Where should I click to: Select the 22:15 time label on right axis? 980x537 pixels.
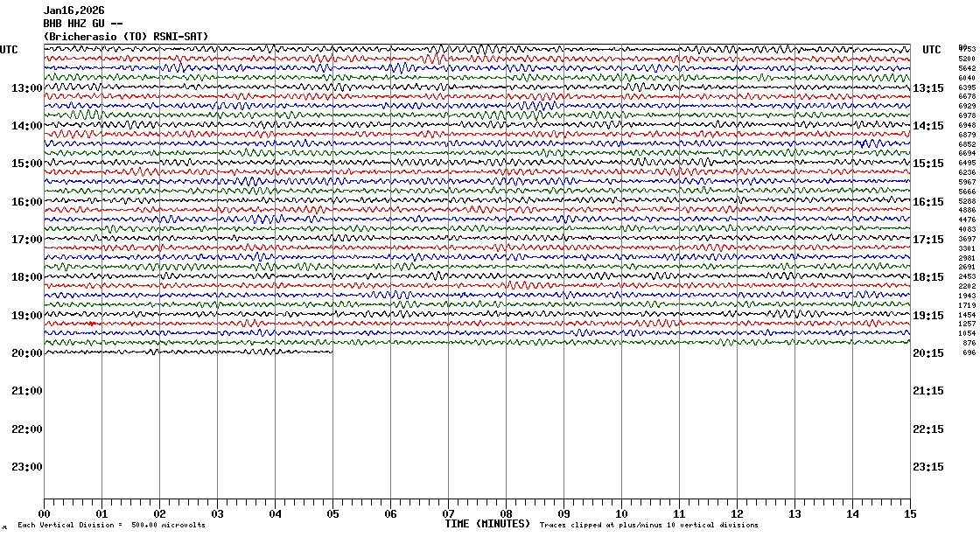coord(927,429)
